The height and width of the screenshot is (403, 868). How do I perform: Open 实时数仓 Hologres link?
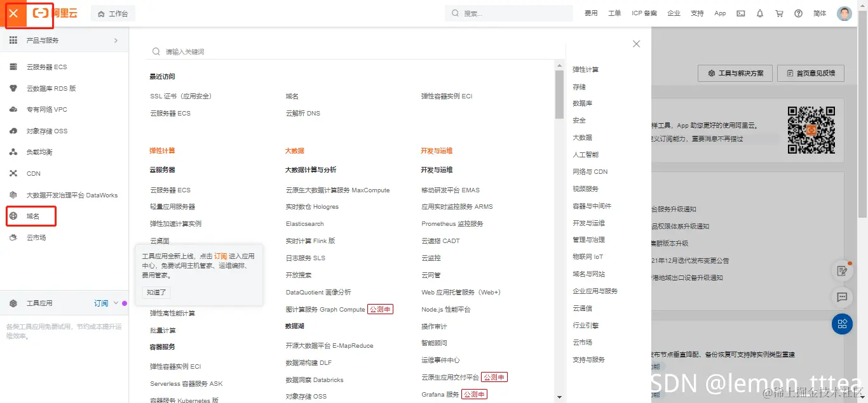[x=312, y=207]
